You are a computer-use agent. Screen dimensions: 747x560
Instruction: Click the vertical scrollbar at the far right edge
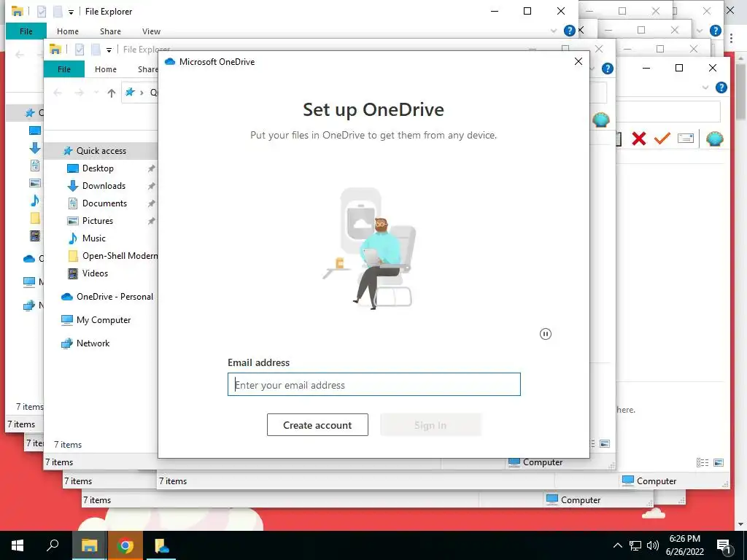pyautogui.click(x=741, y=93)
